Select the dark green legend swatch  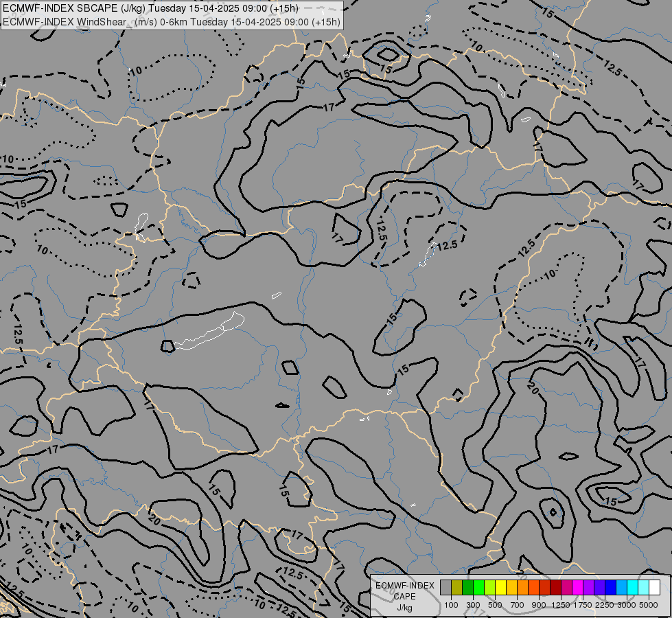click(467, 588)
